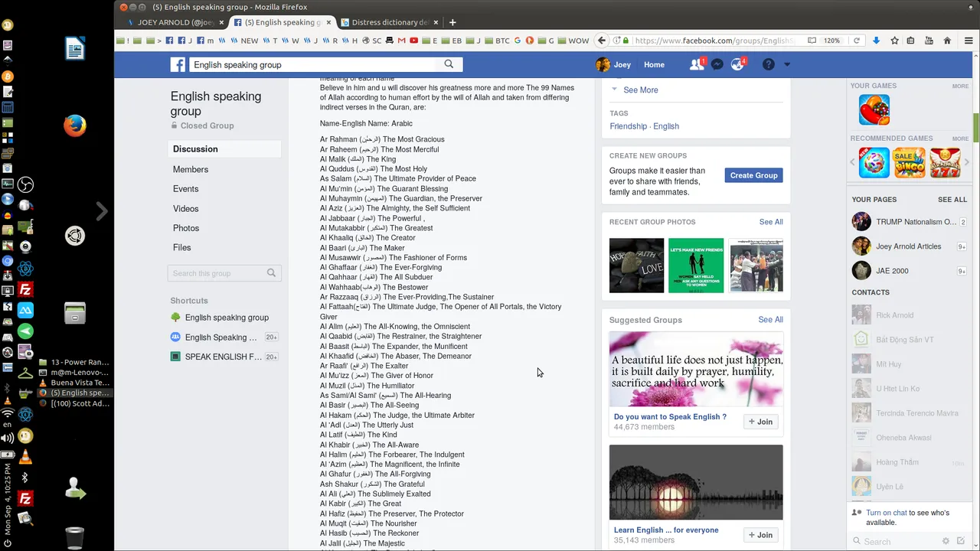Viewport: 980px width, 551px height.
Task: Click See All for recent group photos
Action: point(771,222)
